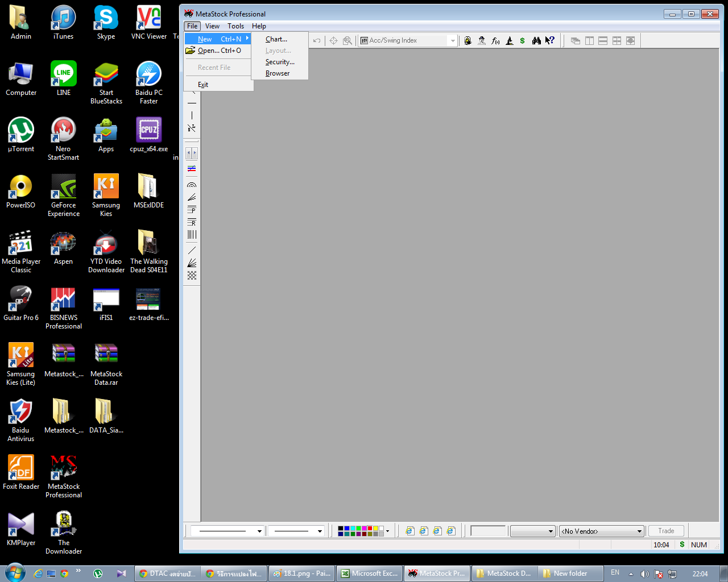Click the detective figure toolbar icon
The width and height of the screenshot is (728, 582).
coord(482,40)
